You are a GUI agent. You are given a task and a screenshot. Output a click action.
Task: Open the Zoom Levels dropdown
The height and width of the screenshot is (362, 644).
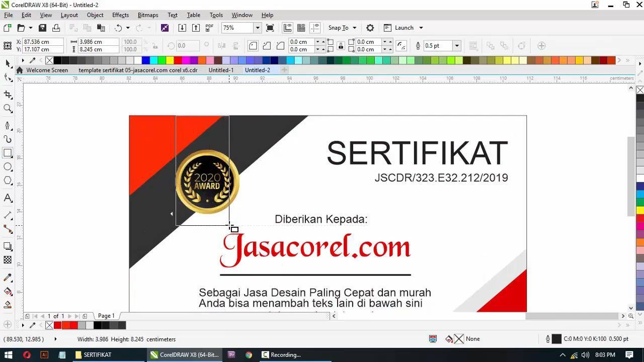pyautogui.click(x=258, y=28)
